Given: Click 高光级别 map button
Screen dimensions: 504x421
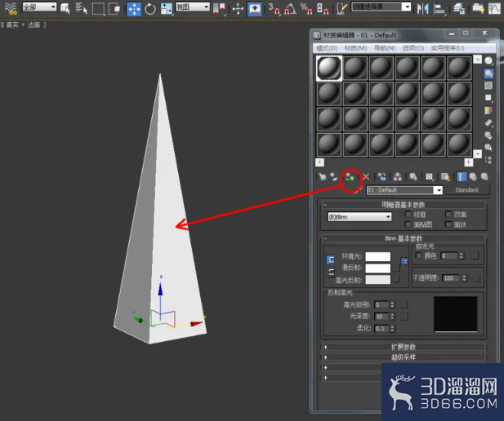Looking at the screenshot, I should pyautogui.click(x=404, y=304).
